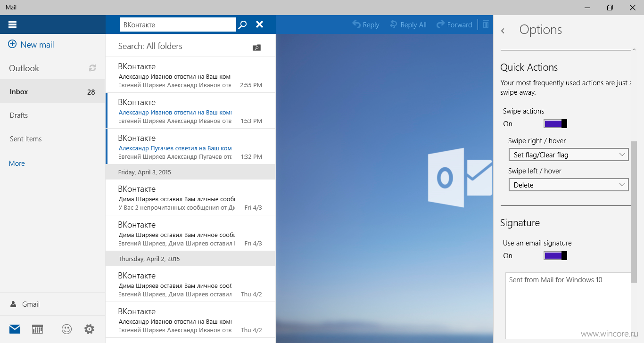Open the Inbox folder
This screenshot has width=644, height=343.
[x=52, y=92]
